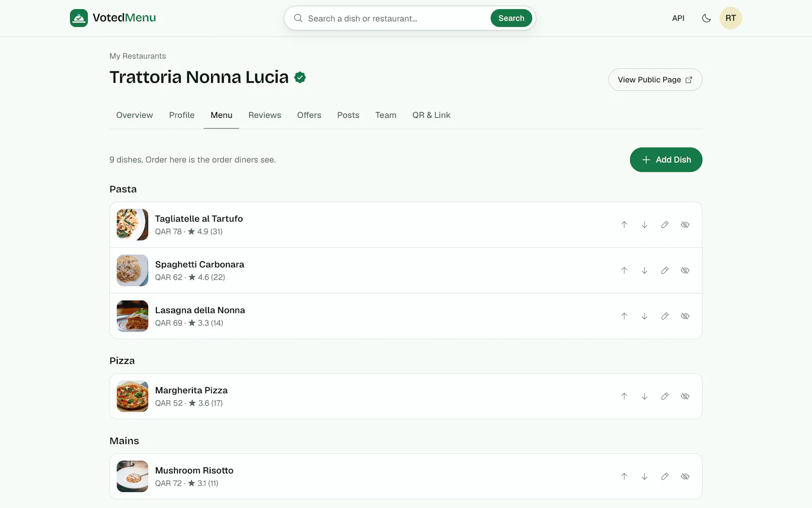Click the verified badge next to Trattoria Nonna Lucia

tap(300, 77)
